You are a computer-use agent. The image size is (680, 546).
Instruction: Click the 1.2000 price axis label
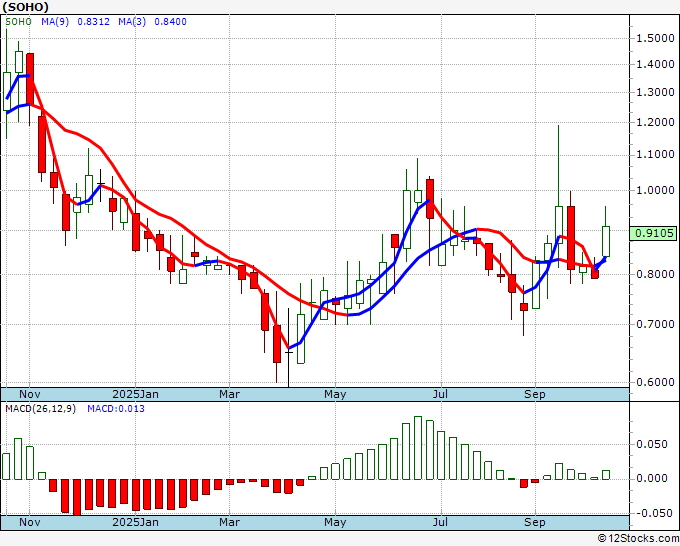654,122
